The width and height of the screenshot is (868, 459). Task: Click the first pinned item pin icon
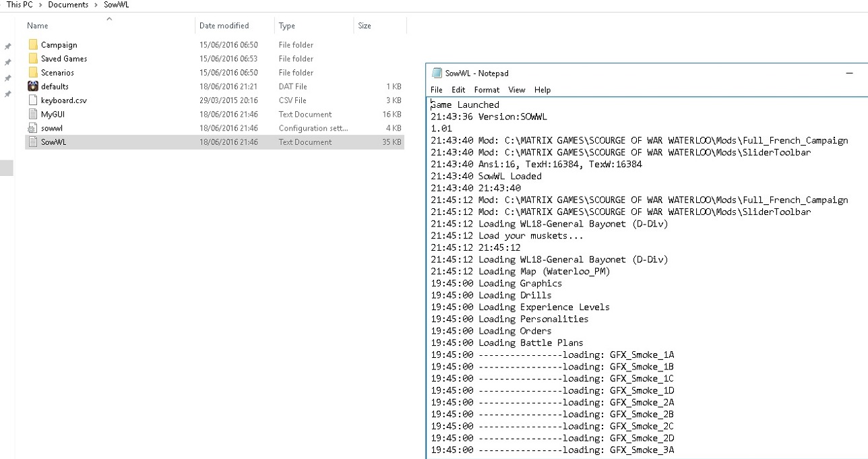click(x=7, y=47)
